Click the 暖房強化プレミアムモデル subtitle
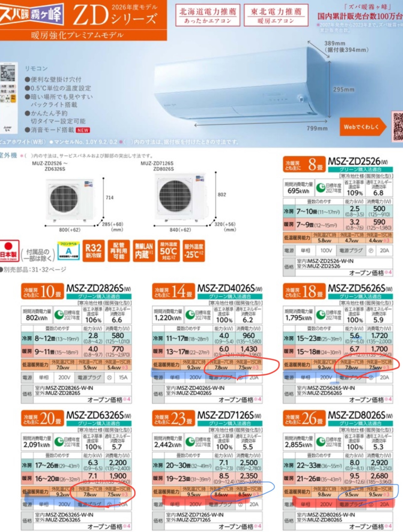This screenshot has height=532, width=403. tap(77, 35)
